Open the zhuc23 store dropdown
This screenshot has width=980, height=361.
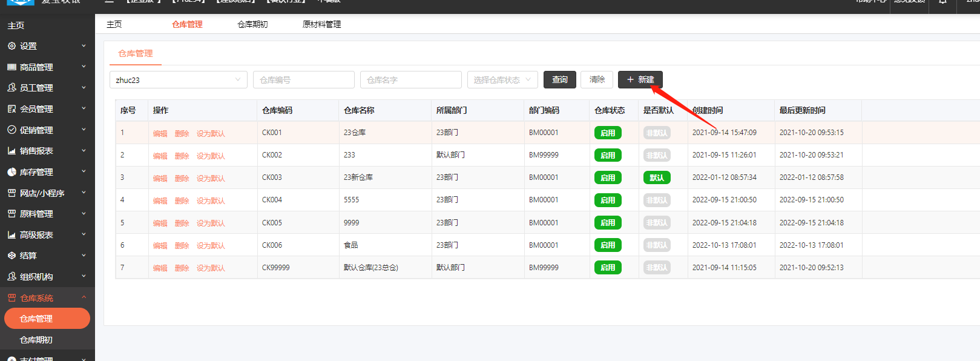click(178, 80)
